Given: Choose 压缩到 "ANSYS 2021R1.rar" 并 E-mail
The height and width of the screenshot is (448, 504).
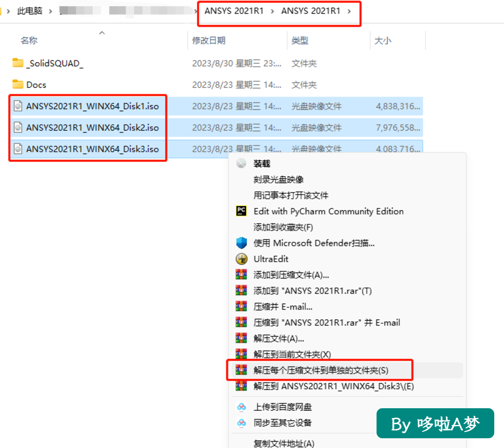Looking at the screenshot, I should coord(327,322).
